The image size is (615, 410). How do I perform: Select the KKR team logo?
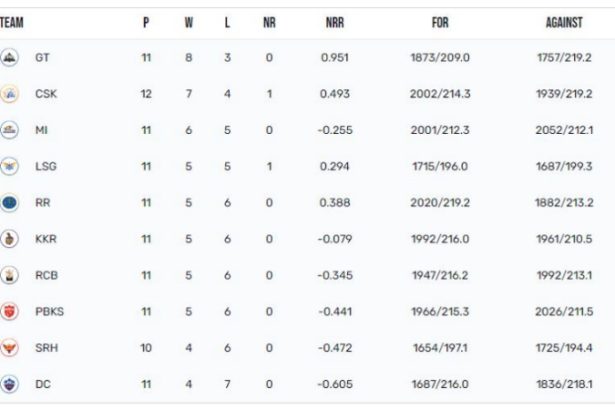point(9,239)
